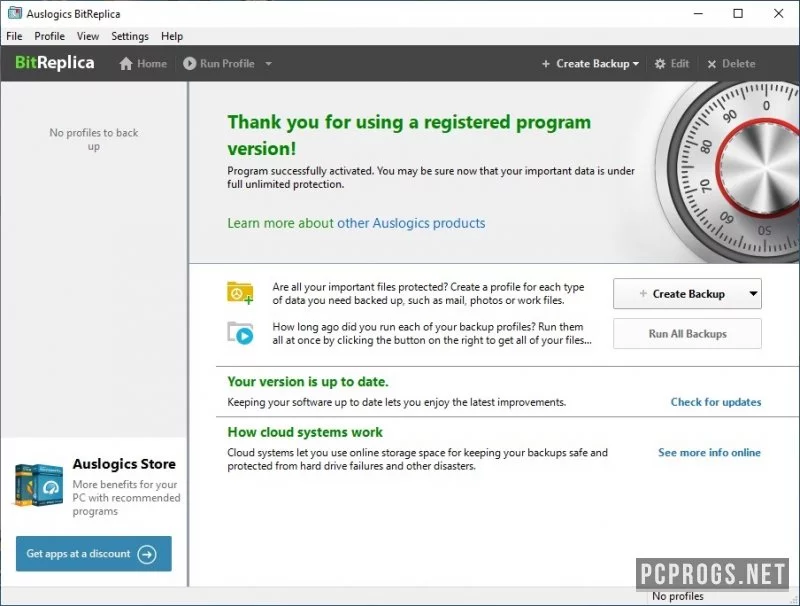Viewport: 800px width, 606px height.
Task: Click the Delete X icon
Action: 712,64
